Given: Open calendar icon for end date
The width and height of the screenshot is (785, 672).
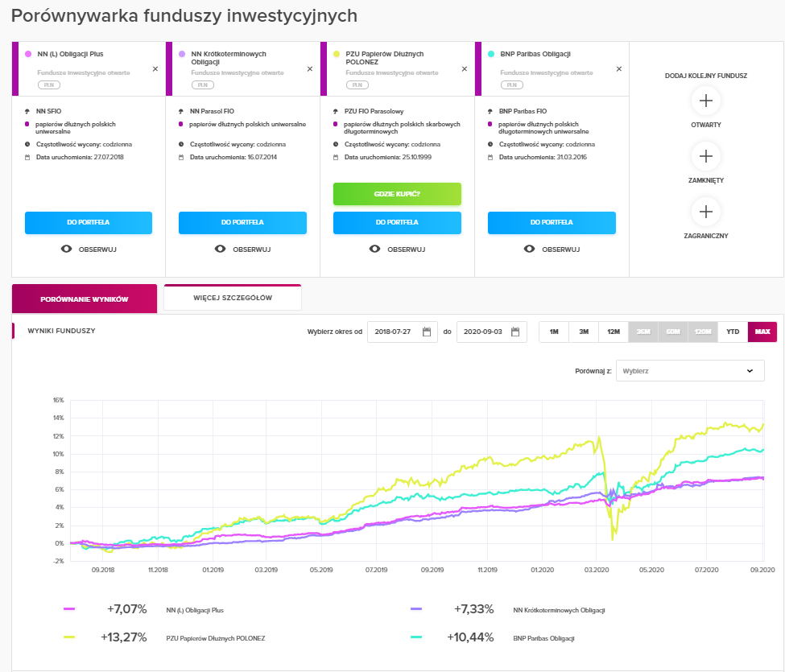Looking at the screenshot, I should point(515,332).
